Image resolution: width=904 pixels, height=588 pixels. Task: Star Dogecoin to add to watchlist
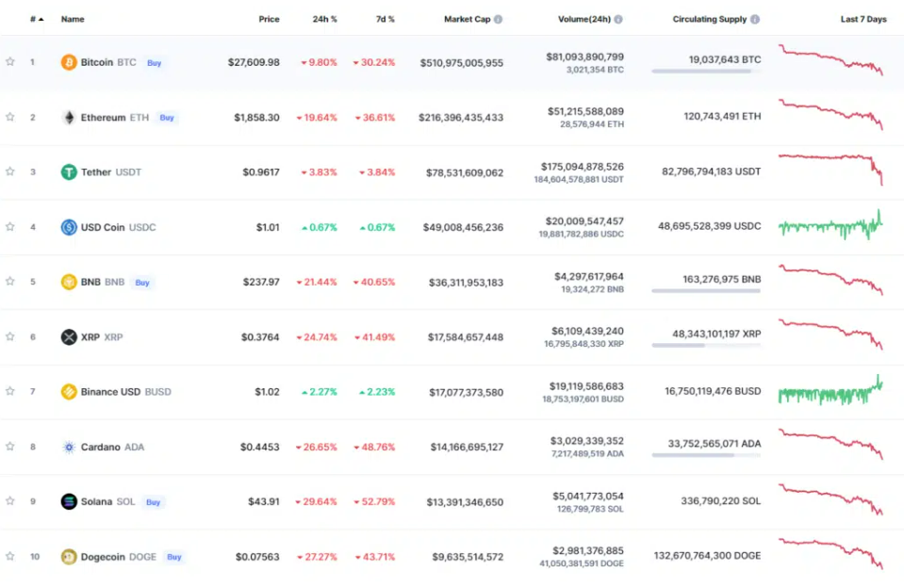(10, 556)
